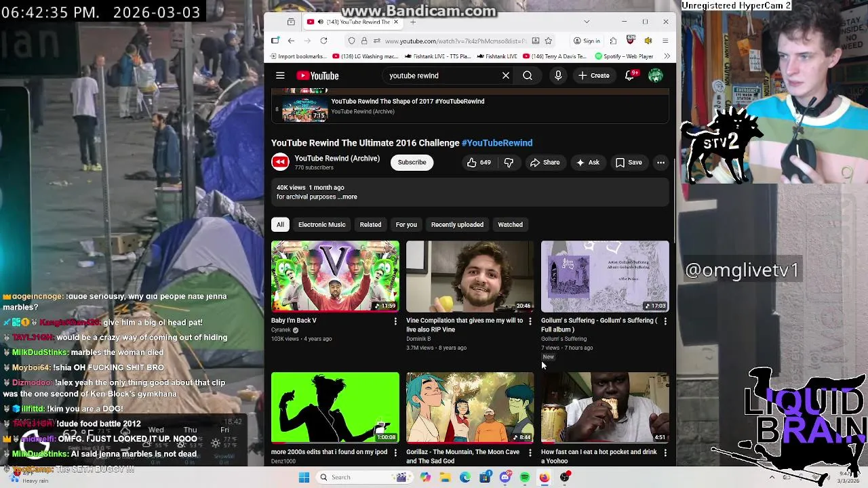Click the YouTube search magnifier button
This screenshot has height=488, width=868.
pyautogui.click(x=528, y=76)
